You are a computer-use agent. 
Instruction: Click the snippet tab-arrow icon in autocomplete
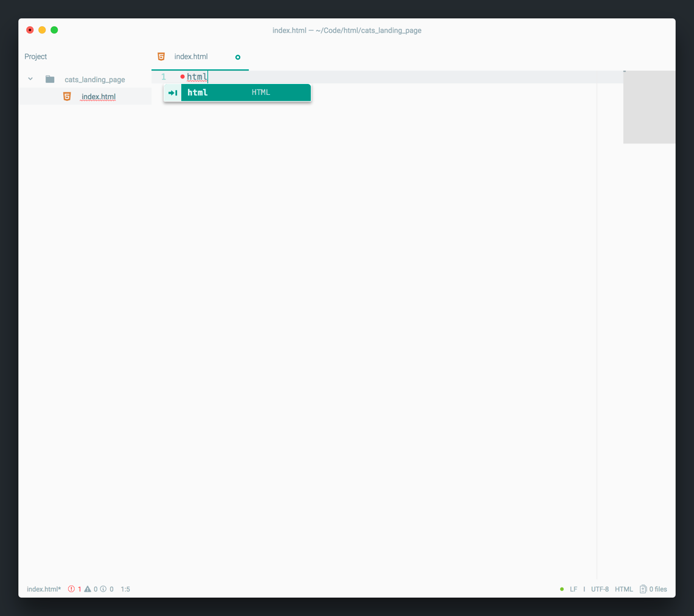pos(173,93)
